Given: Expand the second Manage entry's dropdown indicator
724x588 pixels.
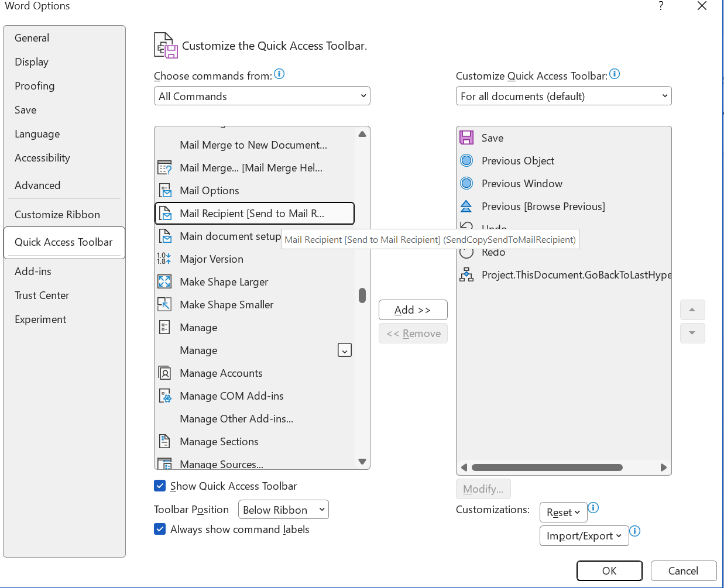Looking at the screenshot, I should pyautogui.click(x=345, y=350).
